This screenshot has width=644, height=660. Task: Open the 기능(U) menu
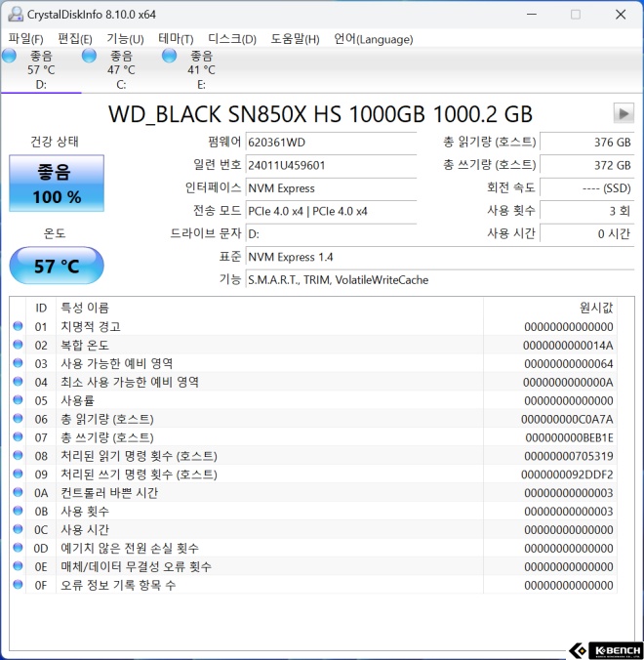pos(125,39)
